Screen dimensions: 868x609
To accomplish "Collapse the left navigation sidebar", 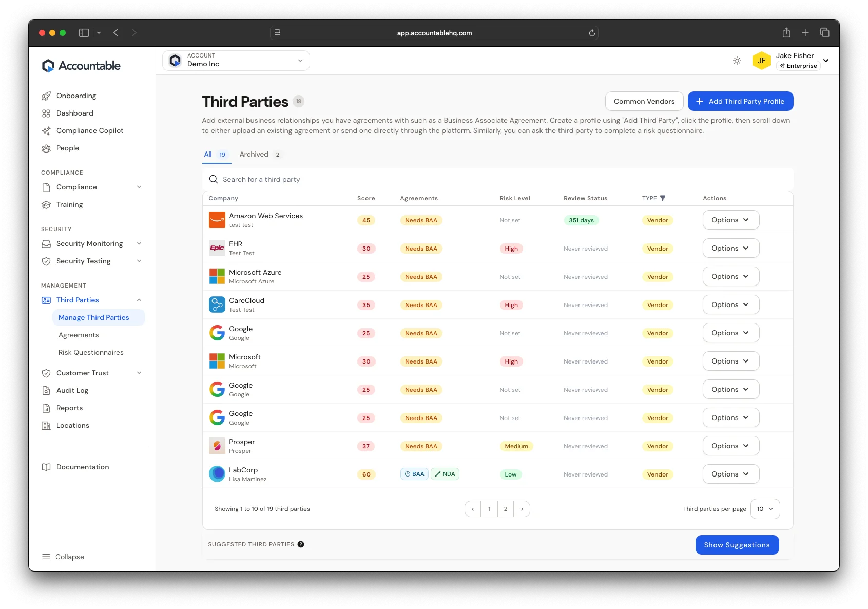I will tap(63, 557).
